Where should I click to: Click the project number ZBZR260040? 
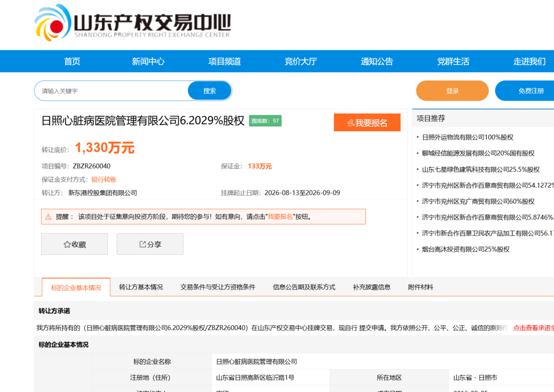point(91,166)
